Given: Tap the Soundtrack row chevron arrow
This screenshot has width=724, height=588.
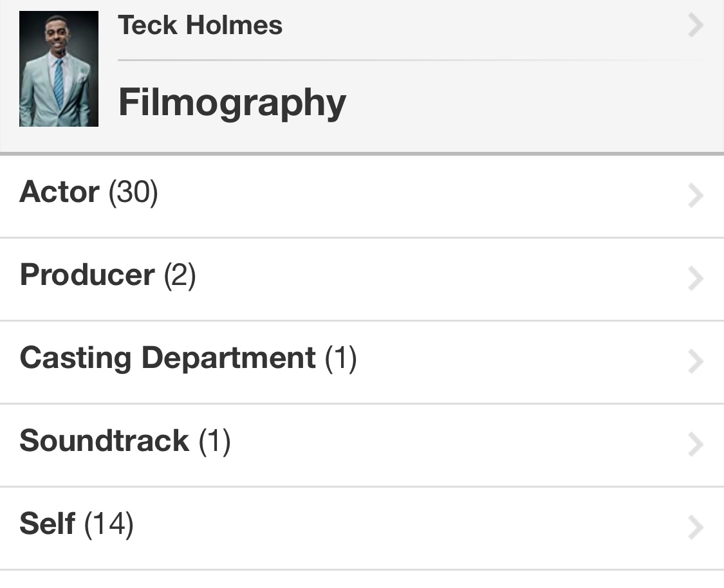Looking at the screenshot, I should click(x=696, y=445).
